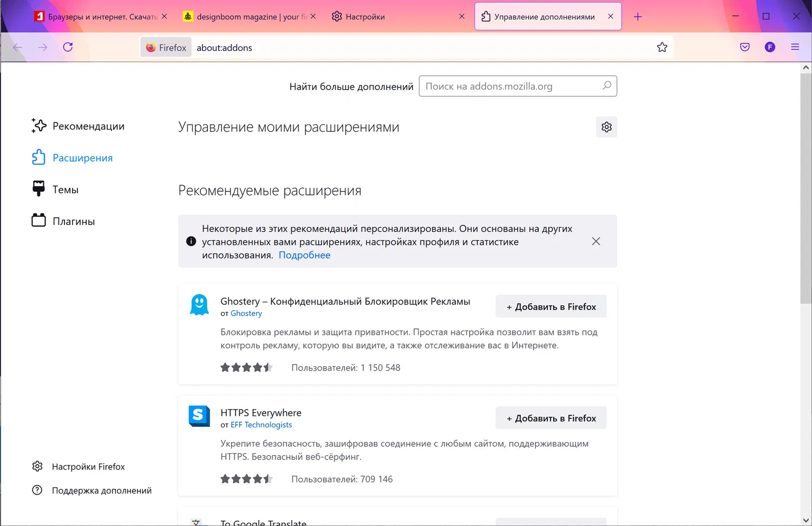Open the extensions management gear menu
Viewport: 812px width, 526px height.
606,127
